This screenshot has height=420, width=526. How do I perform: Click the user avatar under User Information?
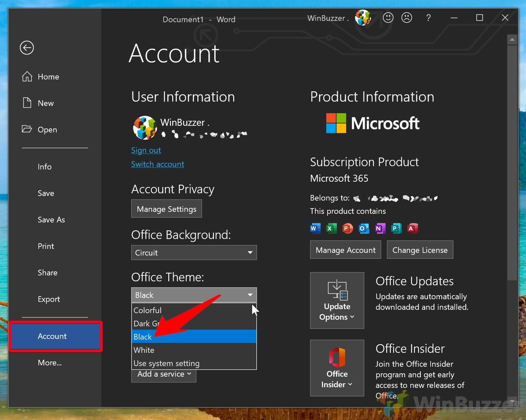(145, 128)
